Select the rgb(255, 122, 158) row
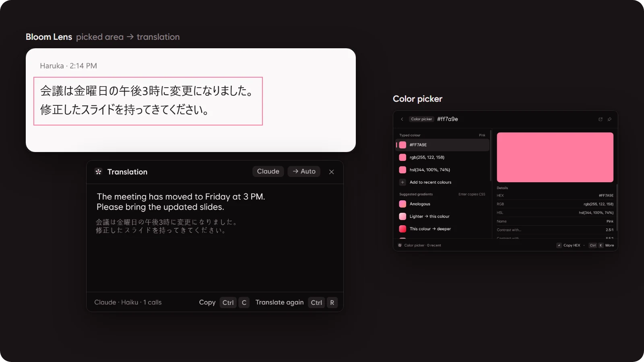 pos(442,157)
